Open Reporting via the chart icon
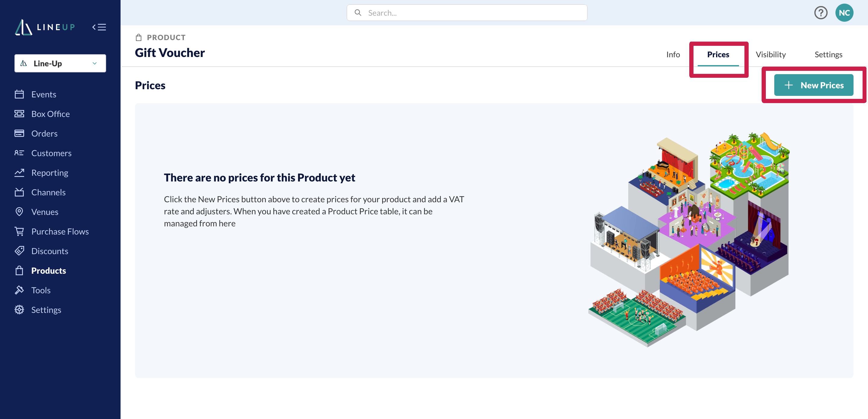This screenshot has height=419, width=868. [x=19, y=173]
